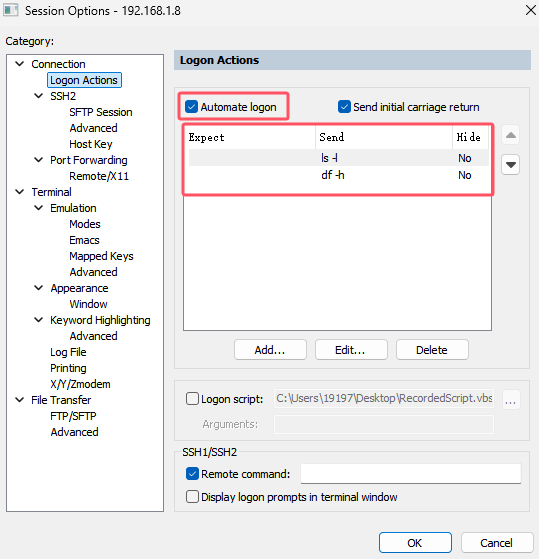The height and width of the screenshot is (559, 539).
Task: Select the 'df -h' row in actions list
Action: [339, 175]
